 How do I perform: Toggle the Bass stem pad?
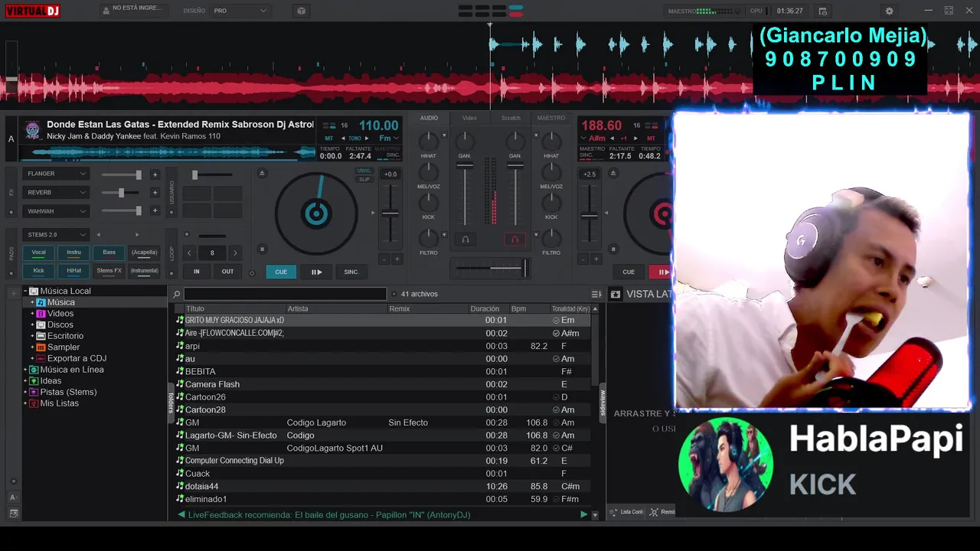(x=109, y=253)
